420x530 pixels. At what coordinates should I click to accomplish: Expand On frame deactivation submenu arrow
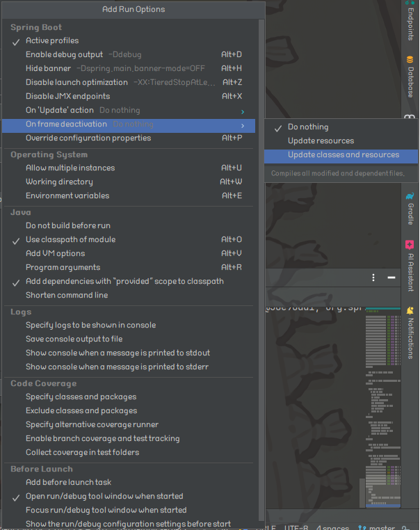point(242,126)
